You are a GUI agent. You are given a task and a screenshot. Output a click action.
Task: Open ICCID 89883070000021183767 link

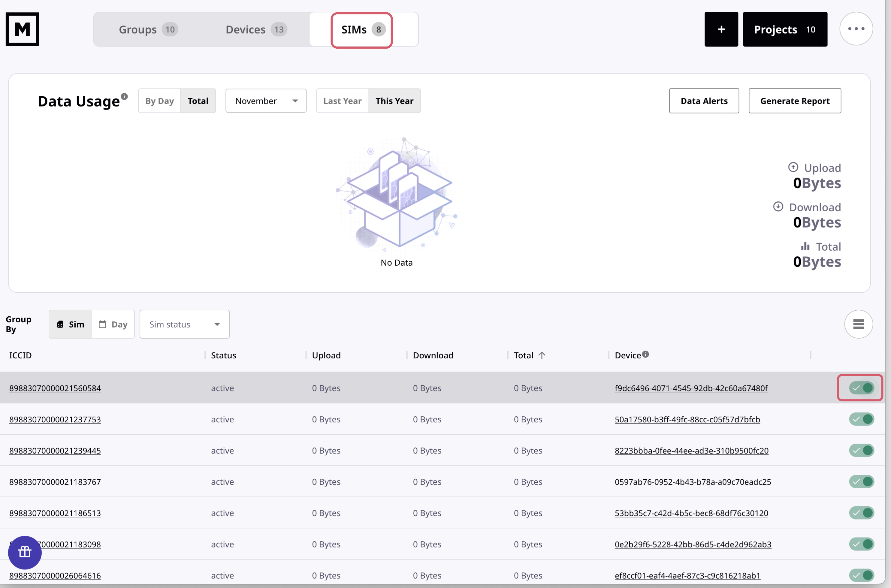pyautogui.click(x=55, y=481)
